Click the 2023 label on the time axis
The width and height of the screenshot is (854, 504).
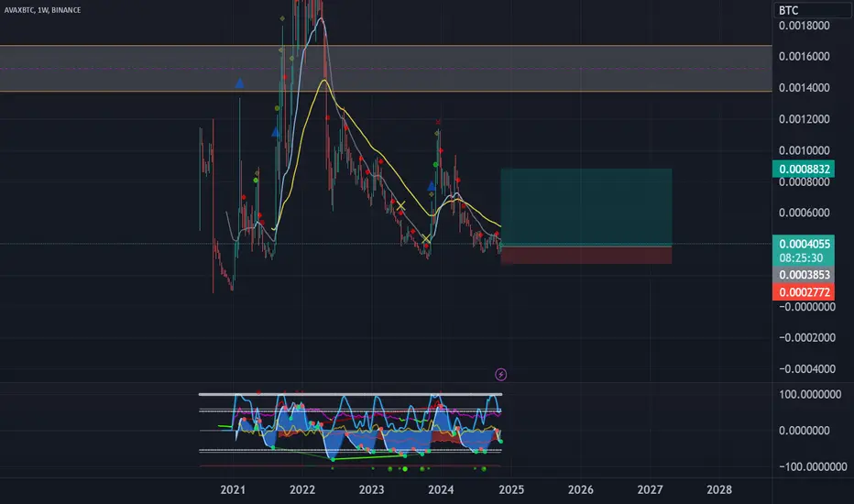pos(371,489)
